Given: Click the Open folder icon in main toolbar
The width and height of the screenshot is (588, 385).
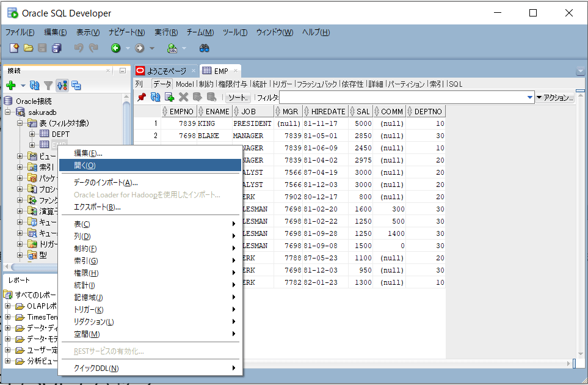Looking at the screenshot, I should click(29, 48).
